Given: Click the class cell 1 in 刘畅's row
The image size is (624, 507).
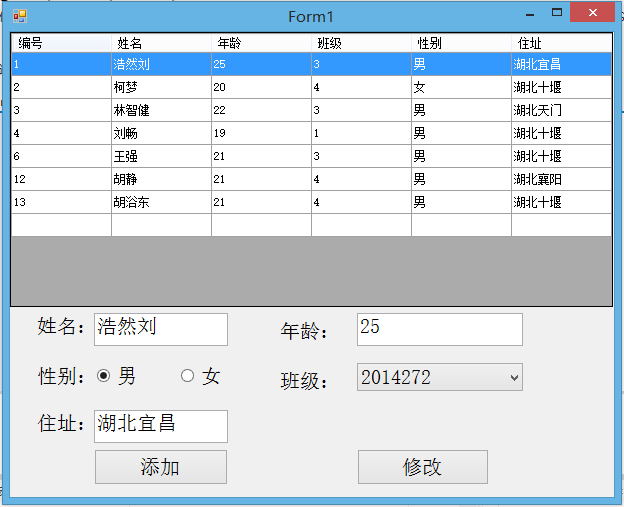Looking at the screenshot, I should click(x=361, y=133).
